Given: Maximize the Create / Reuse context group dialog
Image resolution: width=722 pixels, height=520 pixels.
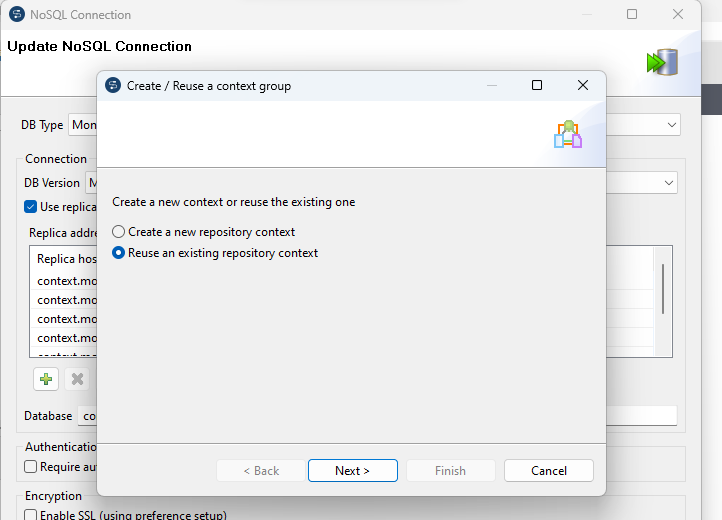Looking at the screenshot, I should point(537,86).
